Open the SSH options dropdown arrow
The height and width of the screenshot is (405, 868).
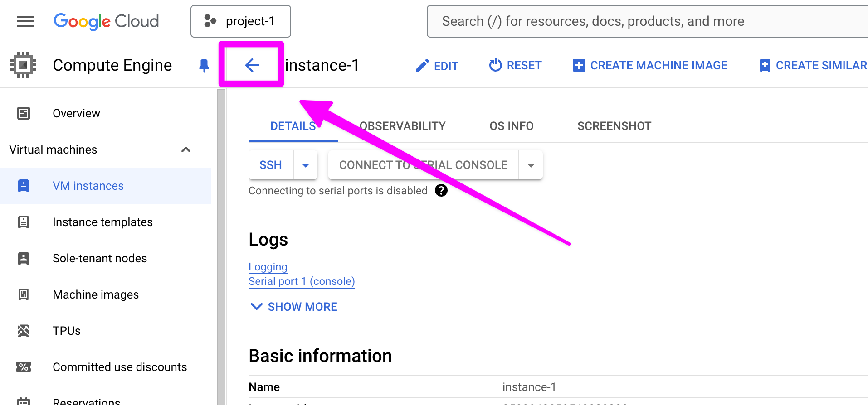306,165
